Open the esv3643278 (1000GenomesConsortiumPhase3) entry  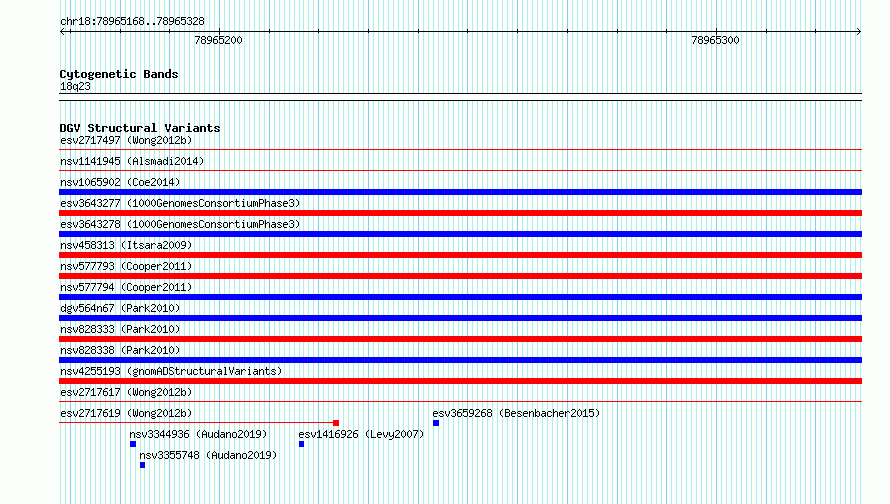pyautogui.click(x=180, y=224)
